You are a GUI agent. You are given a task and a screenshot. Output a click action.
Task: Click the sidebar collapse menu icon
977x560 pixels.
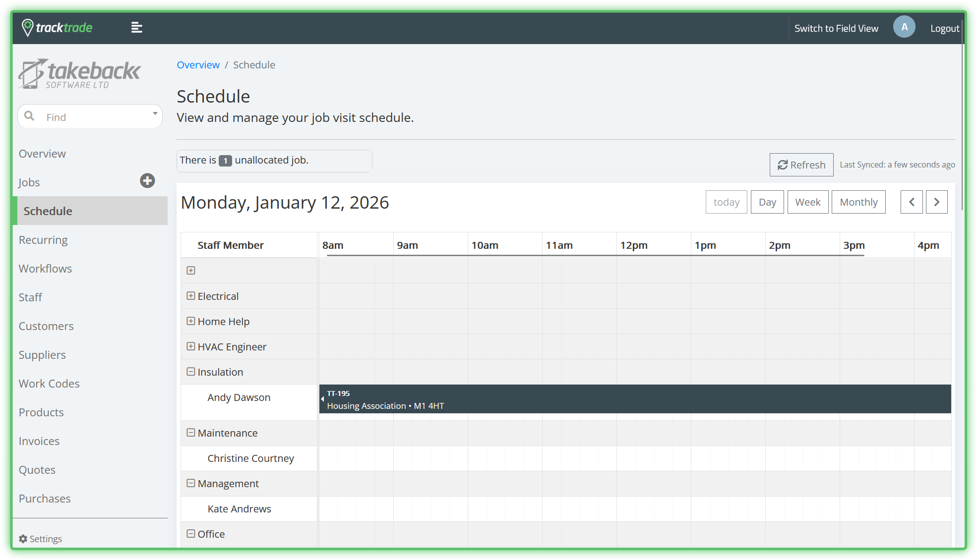click(137, 28)
